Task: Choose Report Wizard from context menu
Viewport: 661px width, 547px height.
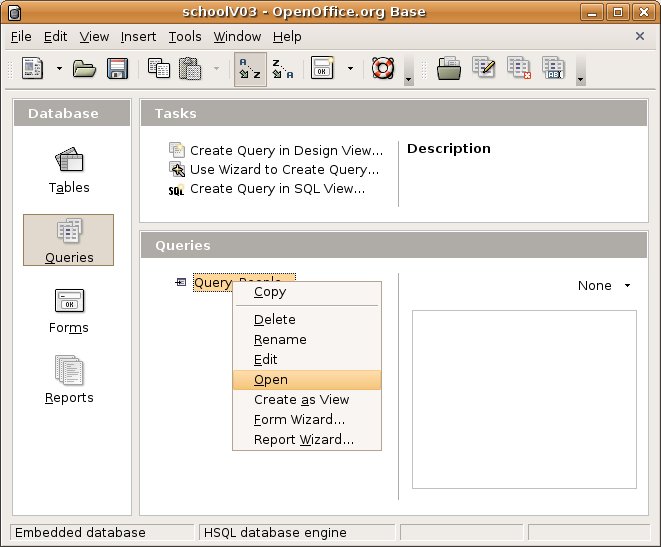Action: pos(307,440)
